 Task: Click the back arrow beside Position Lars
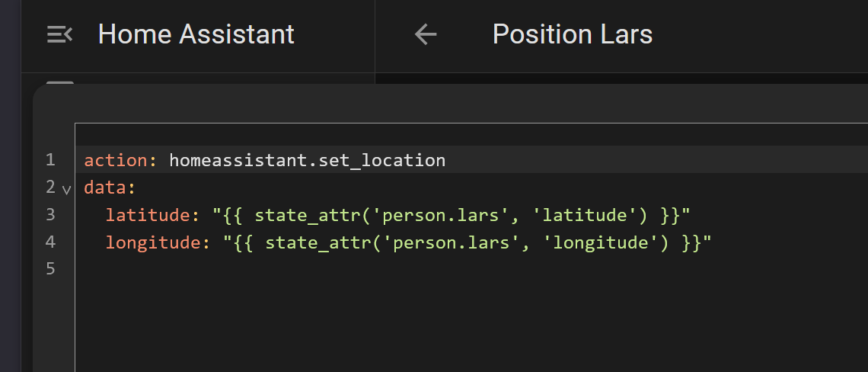[x=426, y=34]
